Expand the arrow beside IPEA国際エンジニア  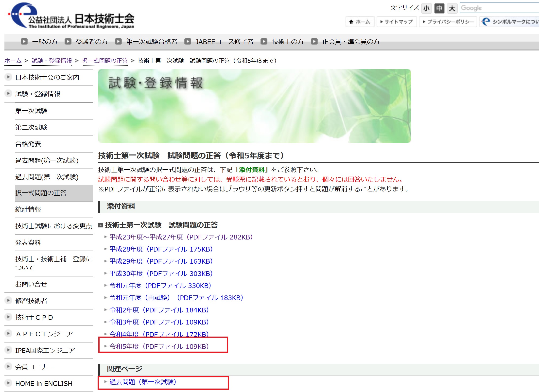click(x=8, y=350)
